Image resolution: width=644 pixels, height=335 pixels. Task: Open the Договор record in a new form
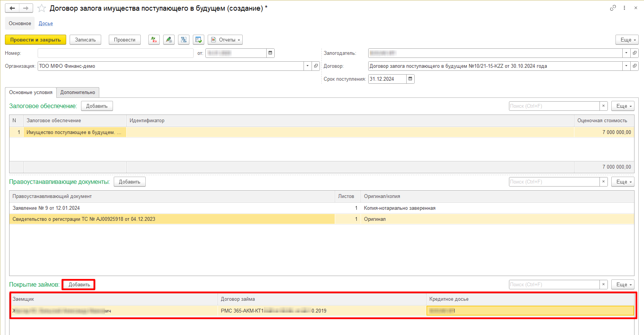pyautogui.click(x=634, y=66)
